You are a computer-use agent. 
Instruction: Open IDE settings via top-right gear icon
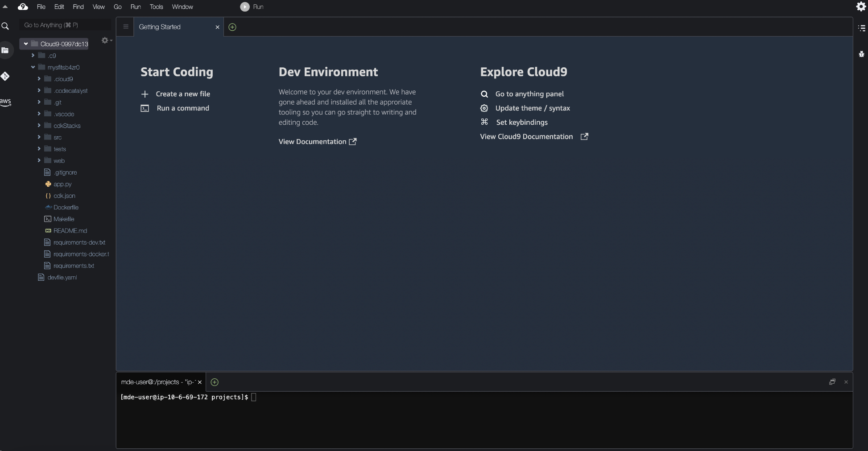coord(862,7)
